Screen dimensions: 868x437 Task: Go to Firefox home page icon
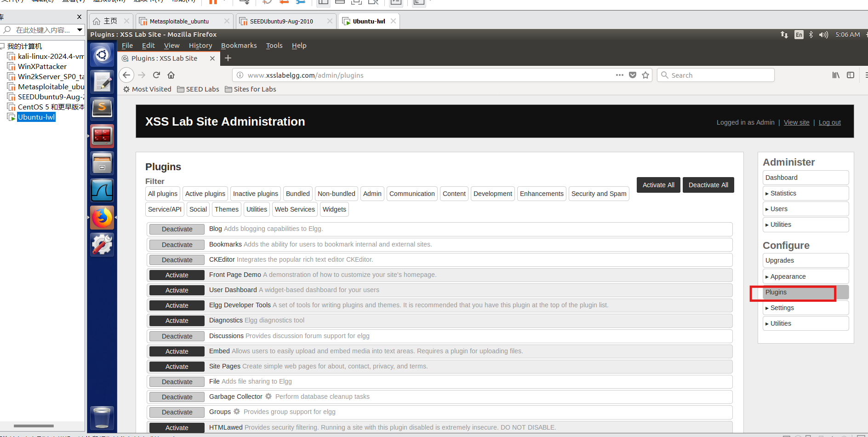[x=171, y=75]
